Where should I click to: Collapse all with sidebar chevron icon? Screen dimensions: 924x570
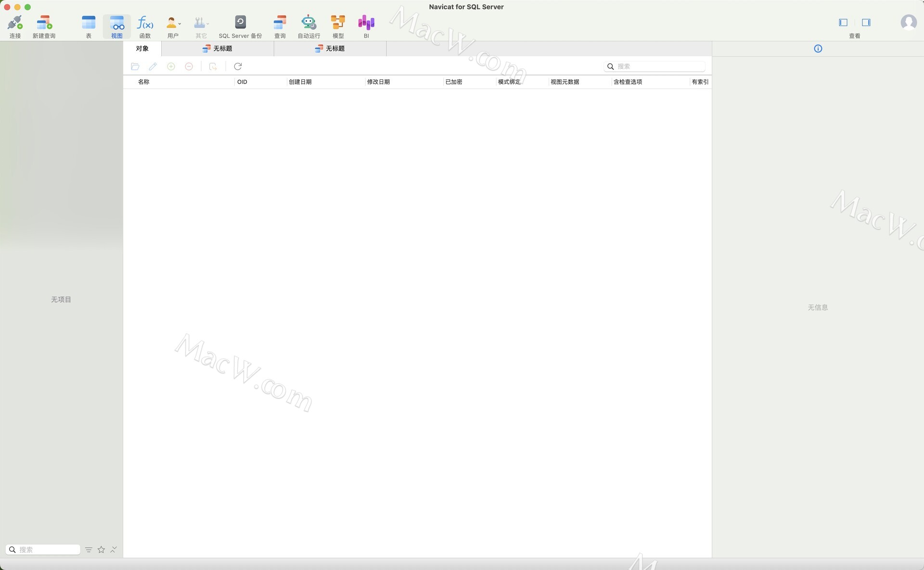point(114,549)
